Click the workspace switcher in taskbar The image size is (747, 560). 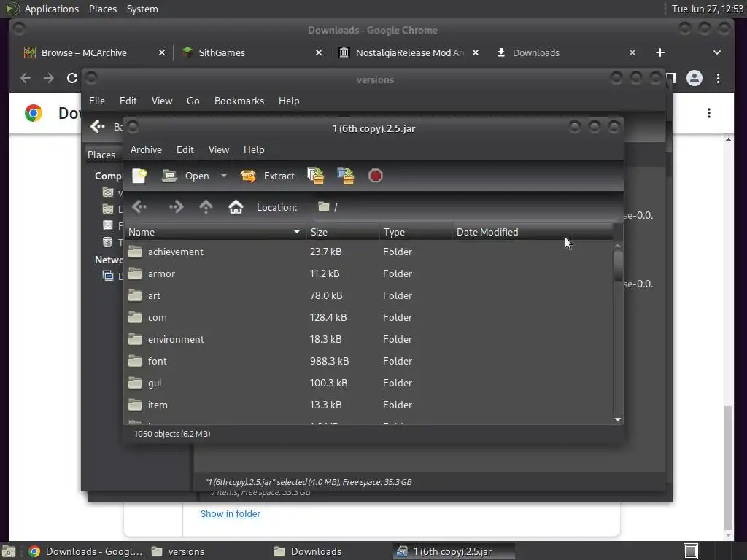point(690,551)
